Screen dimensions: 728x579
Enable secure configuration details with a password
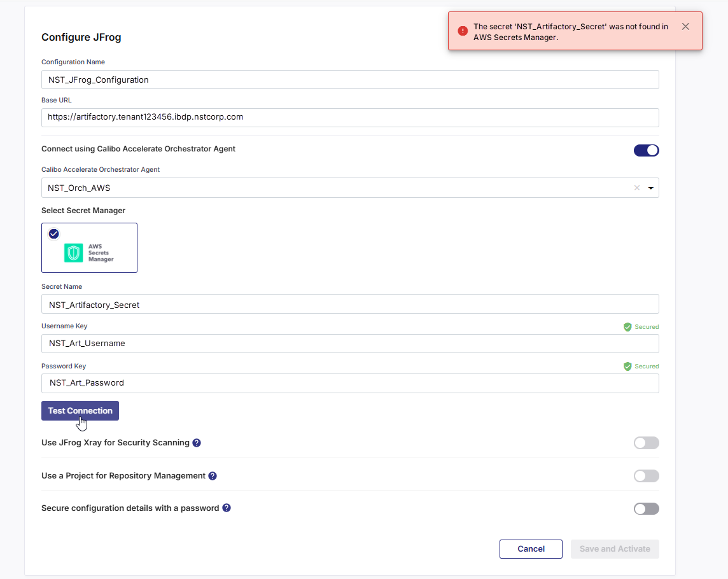pyautogui.click(x=646, y=508)
